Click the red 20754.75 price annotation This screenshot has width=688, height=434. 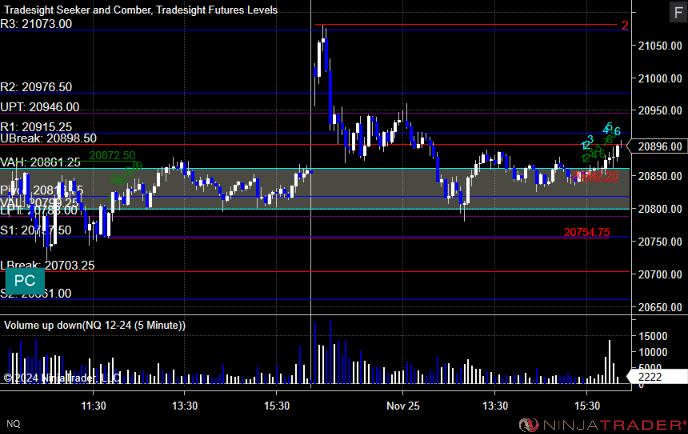pos(587,232)
